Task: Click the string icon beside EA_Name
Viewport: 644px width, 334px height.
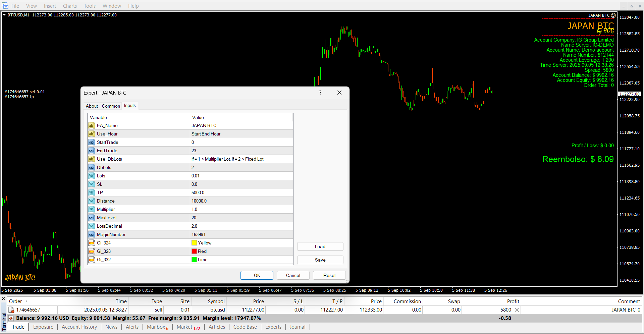Action: tap(91, 125)
